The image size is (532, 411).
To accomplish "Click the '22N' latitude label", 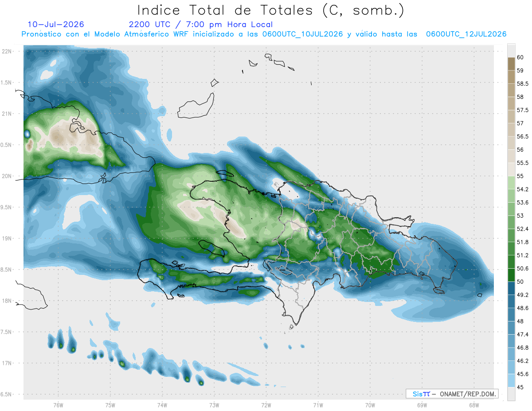I will pos(7,51).
